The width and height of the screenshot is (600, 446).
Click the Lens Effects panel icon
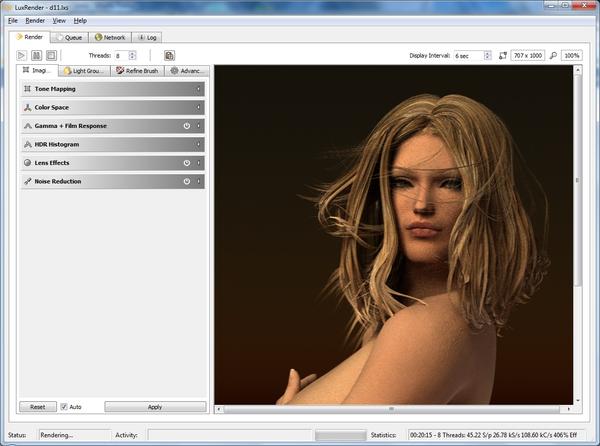pos(27,163)
